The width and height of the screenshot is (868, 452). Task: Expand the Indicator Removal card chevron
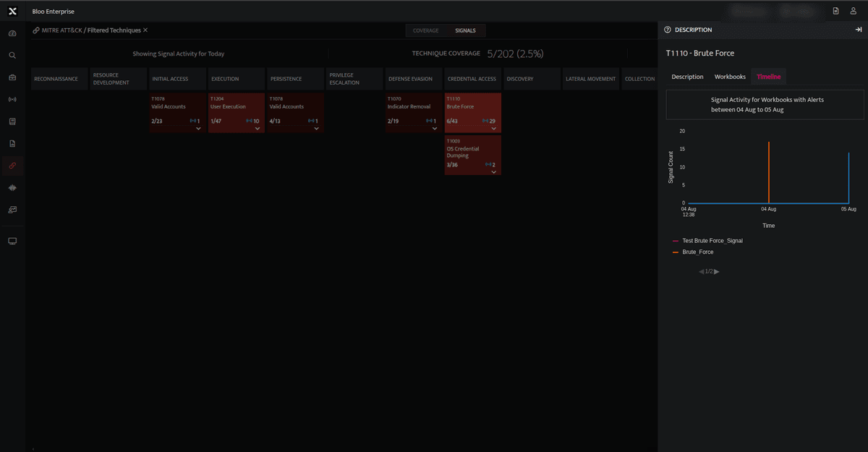434,129
